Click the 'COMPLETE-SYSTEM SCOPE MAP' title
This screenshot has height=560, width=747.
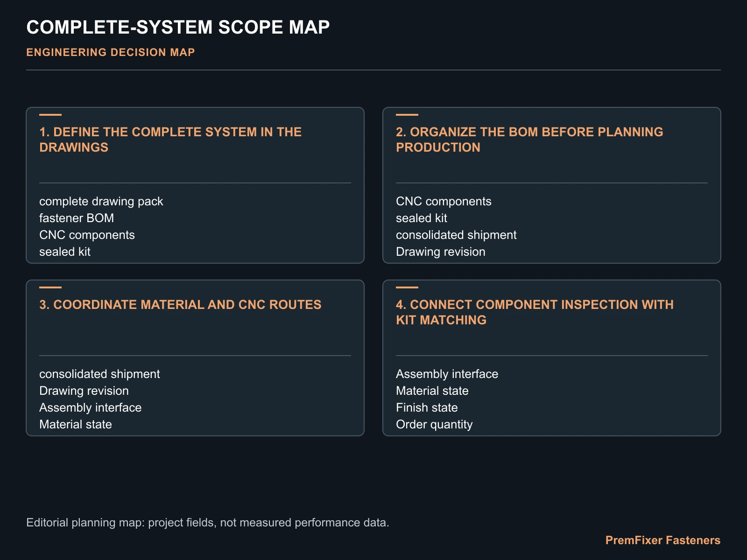tap(178, 27)
